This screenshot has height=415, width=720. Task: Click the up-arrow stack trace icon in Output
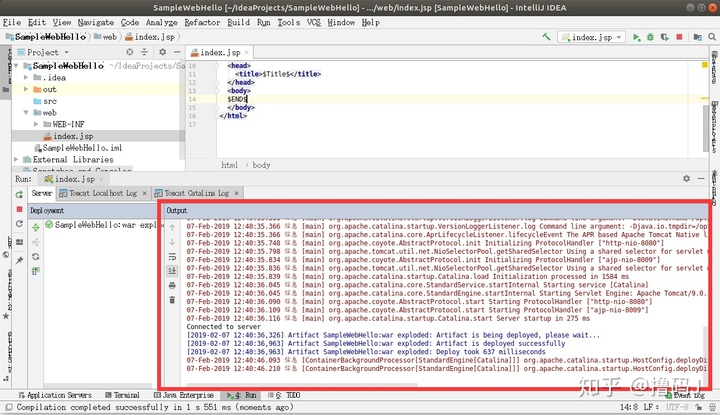coord(172,228)
